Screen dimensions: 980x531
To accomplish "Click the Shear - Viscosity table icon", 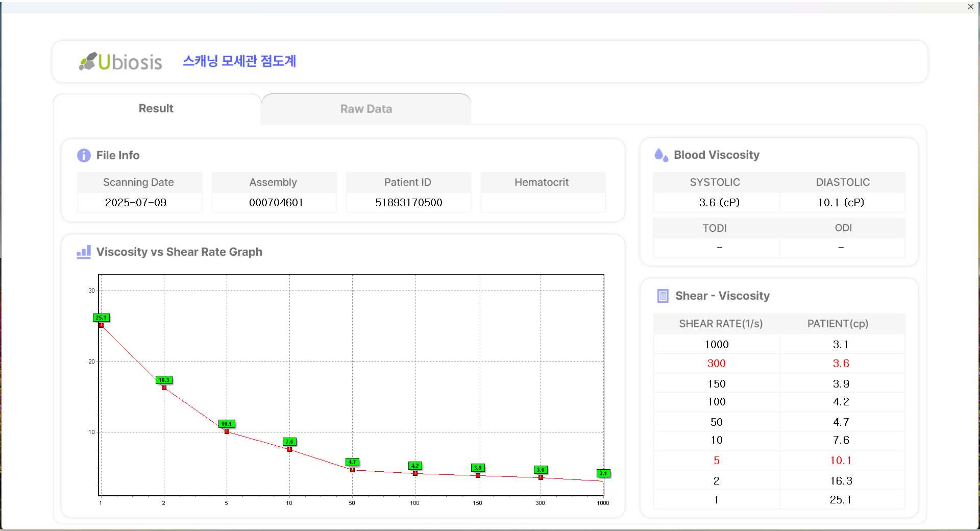I will pyautogui.click(x=663, y=296).
